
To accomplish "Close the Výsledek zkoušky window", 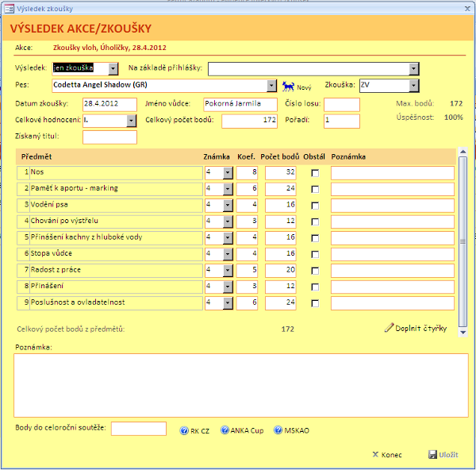I will tap(467, 9).
